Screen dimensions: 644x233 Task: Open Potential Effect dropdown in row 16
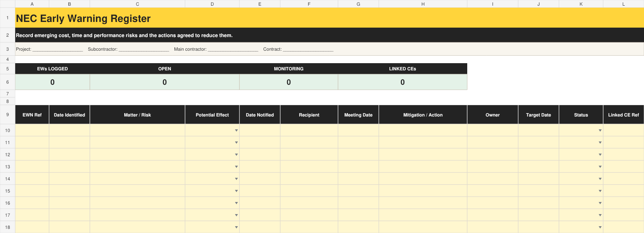click(x=236, y=203)
